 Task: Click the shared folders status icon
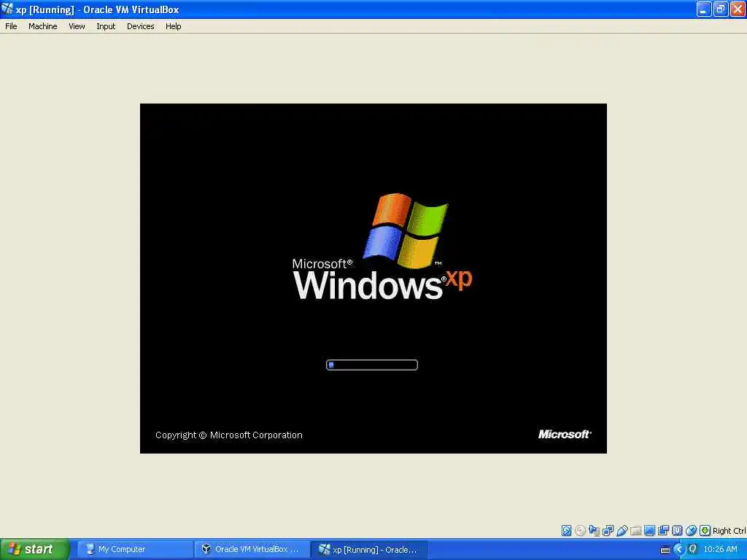pos(635,531)
